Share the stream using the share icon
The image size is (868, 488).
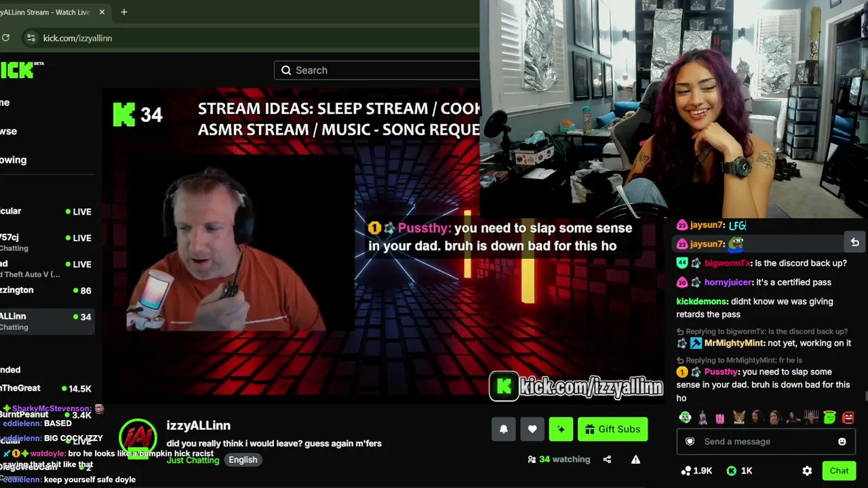tap(607, 460)
